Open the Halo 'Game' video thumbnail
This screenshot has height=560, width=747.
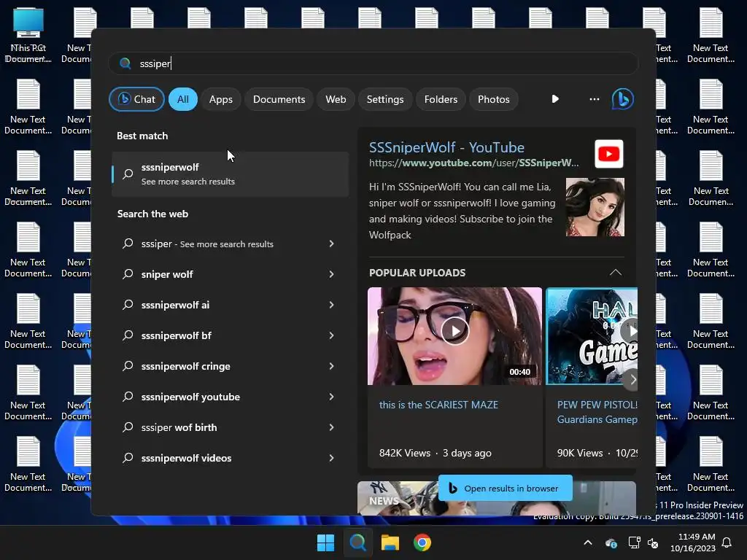click(x=591, y=335)
